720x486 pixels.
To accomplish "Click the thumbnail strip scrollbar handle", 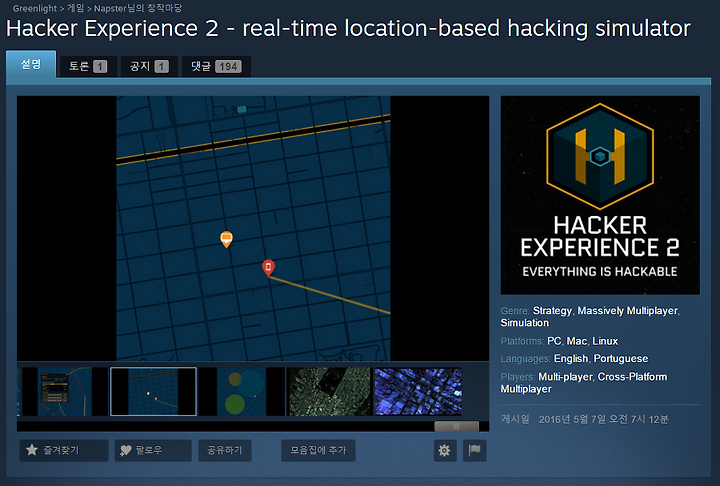I will (x=456, y=426).
